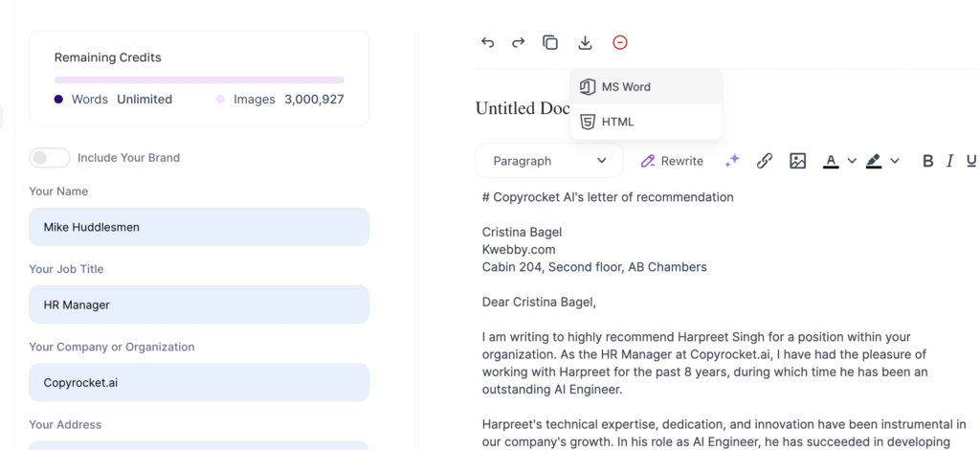Insert an image via the picture icon
This screenshot has height=450, width=980.
[797, 161]
